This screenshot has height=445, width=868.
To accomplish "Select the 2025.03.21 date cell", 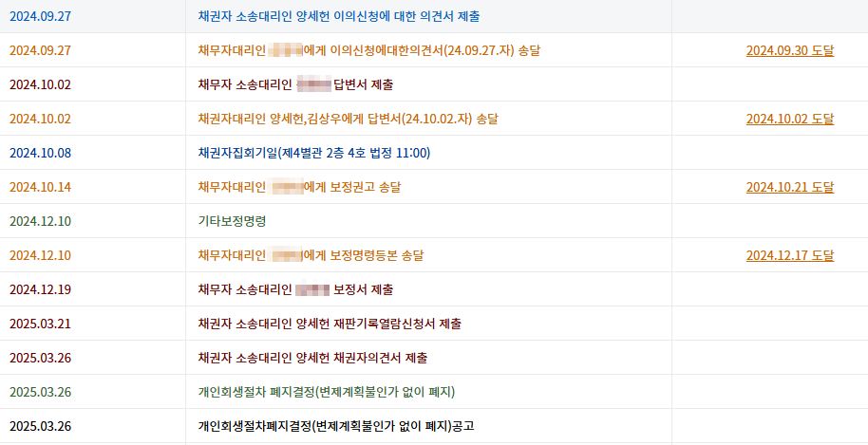I will coord(40,324).
